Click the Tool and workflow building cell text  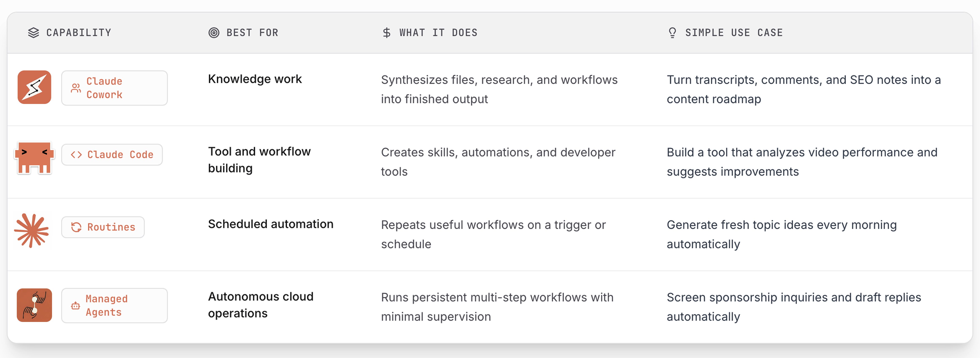pos(259,160)
